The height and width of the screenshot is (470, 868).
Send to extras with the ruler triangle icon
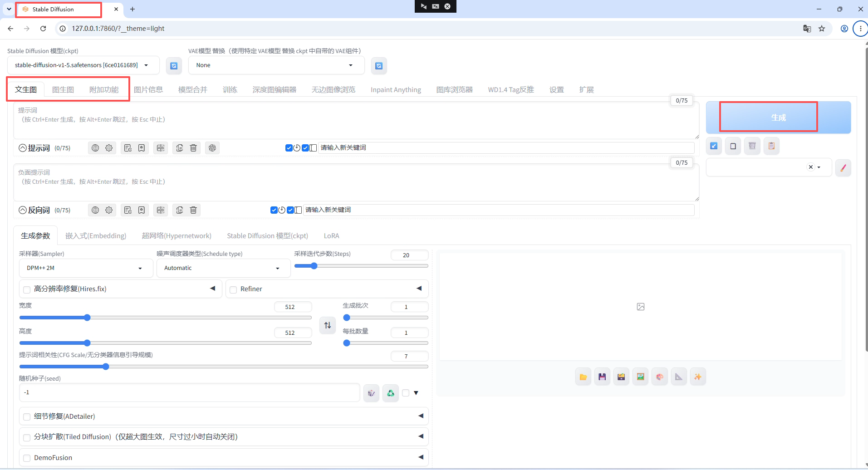point(678,377)
